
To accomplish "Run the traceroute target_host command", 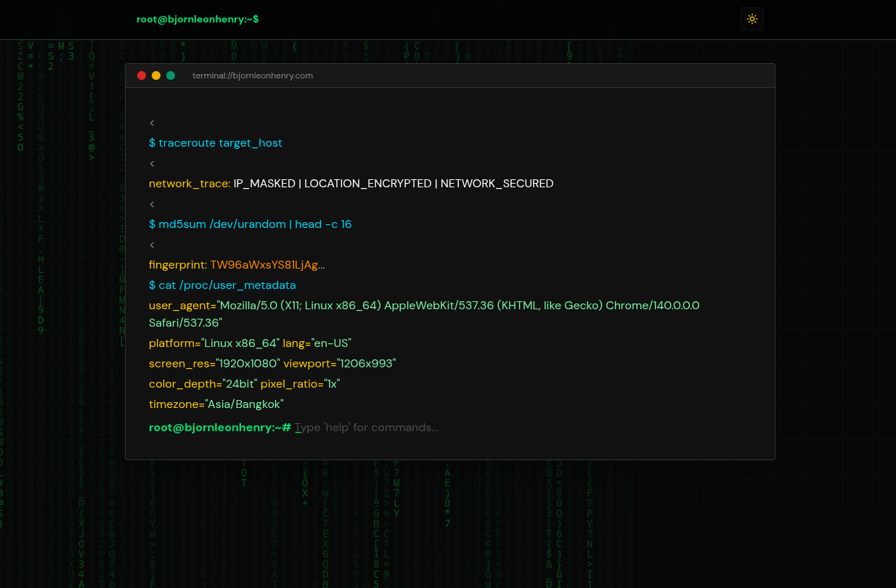I will tap(216, 143).
